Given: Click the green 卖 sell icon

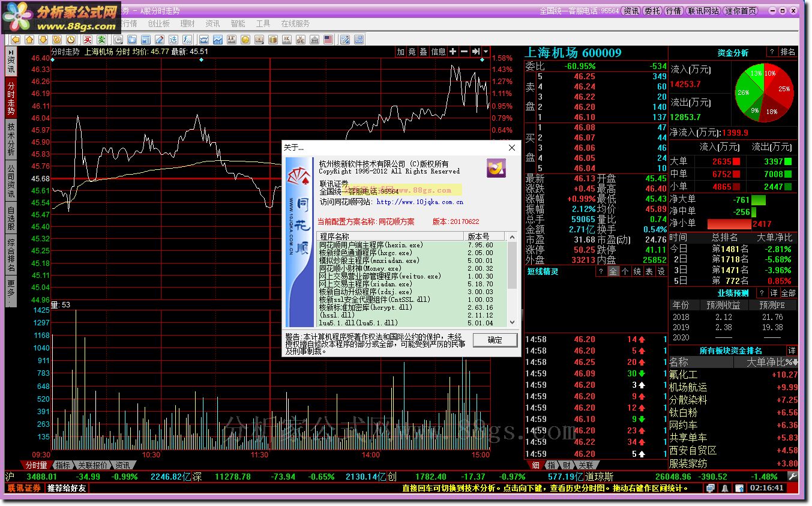Looking at the screenshot, I should point(101,40).
